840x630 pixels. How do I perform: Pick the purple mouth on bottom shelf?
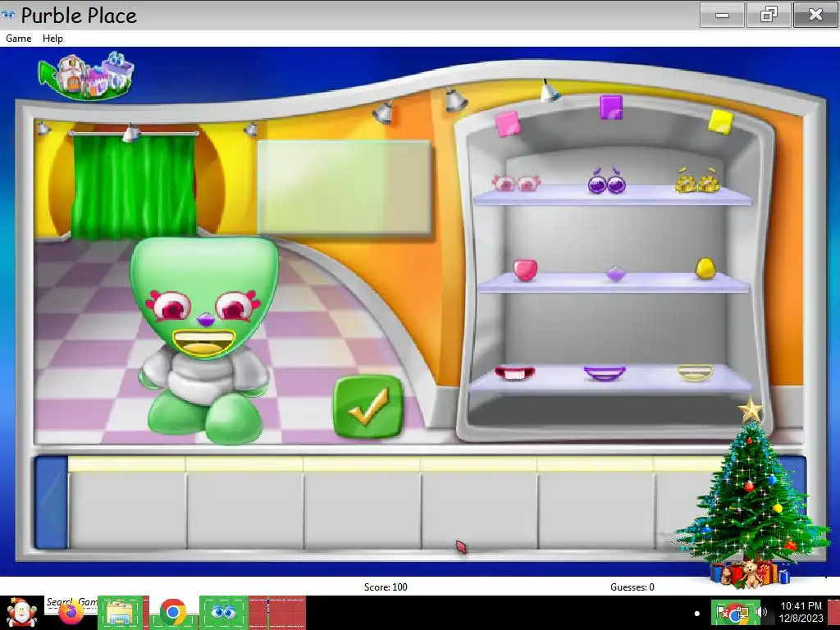[605, 373]
